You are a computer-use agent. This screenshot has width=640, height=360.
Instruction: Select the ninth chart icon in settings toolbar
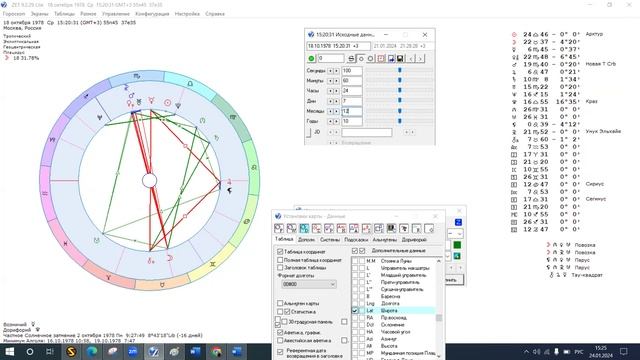point(379,228)
